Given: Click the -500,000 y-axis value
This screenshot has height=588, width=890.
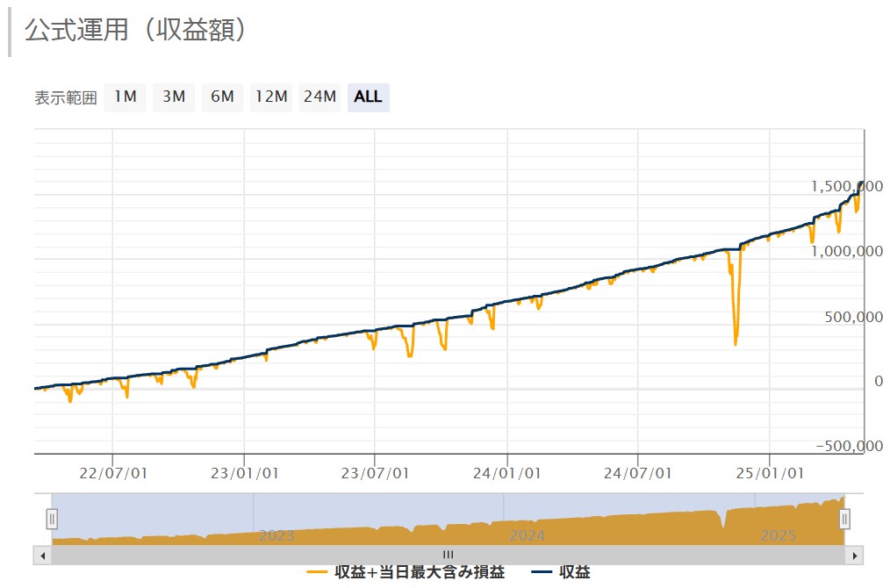Looking at the screenshot, I should coord(849,446).
